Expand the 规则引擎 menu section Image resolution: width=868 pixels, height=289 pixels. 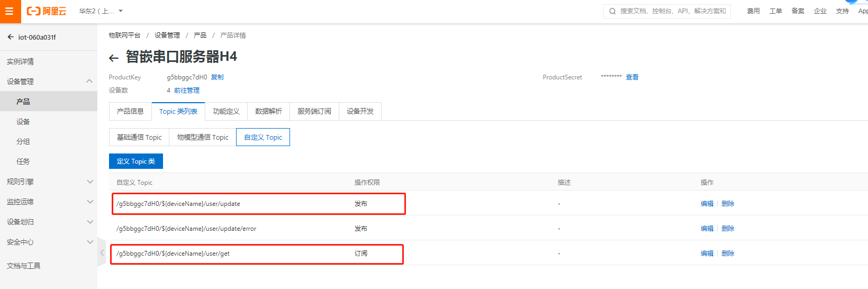89,182
